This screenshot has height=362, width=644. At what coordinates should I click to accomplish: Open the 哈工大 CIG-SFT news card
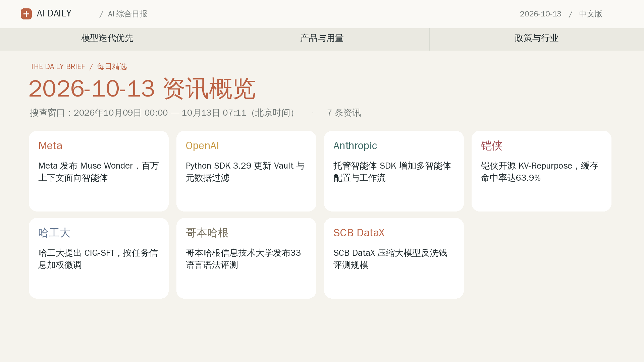(x=99, y=258)
